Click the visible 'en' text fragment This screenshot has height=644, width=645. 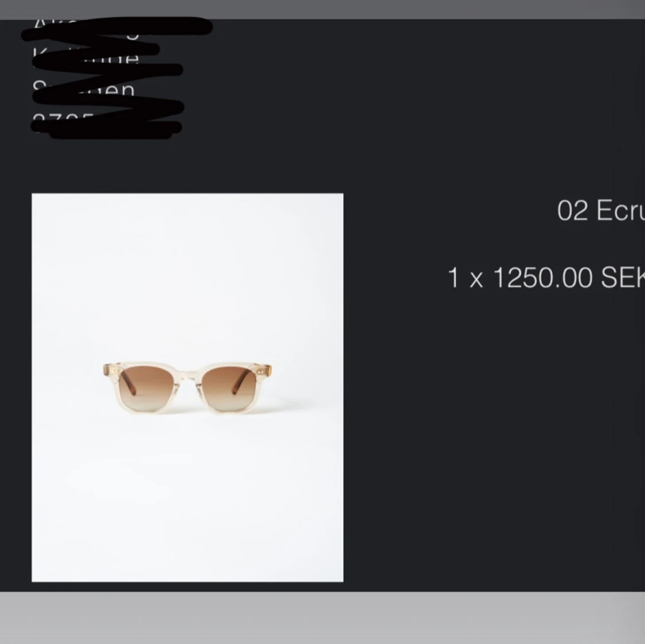(x=120, y=89)
